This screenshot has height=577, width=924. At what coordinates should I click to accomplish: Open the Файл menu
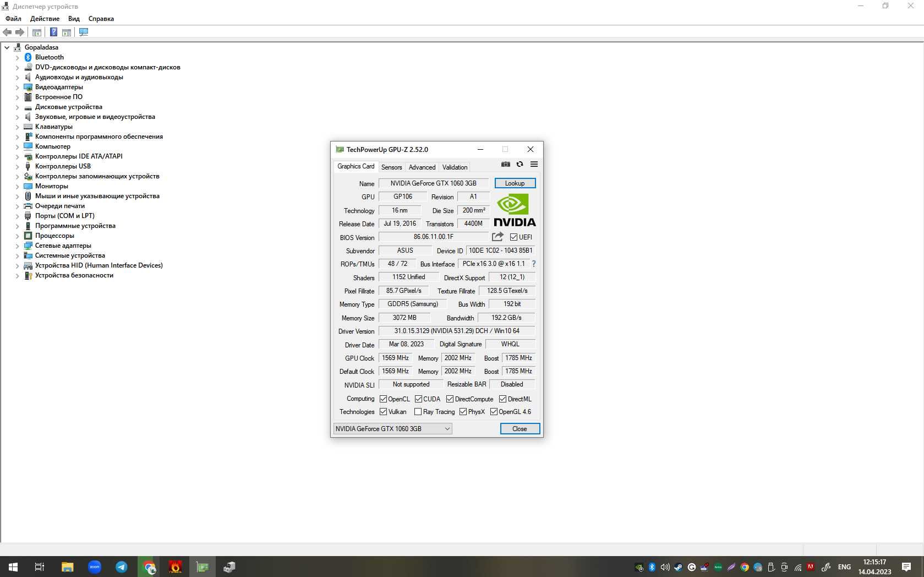point(13,19)
